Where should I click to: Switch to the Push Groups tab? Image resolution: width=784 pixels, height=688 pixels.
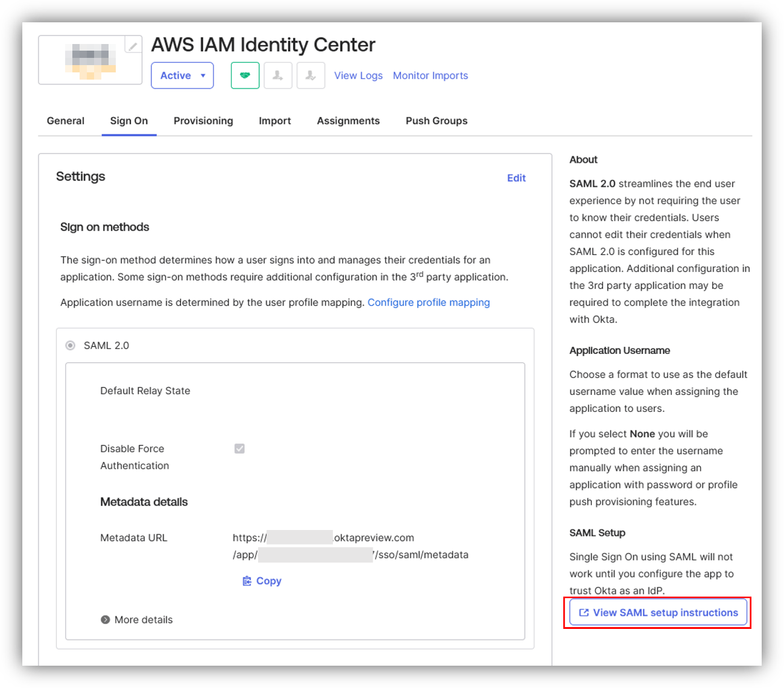437,121
